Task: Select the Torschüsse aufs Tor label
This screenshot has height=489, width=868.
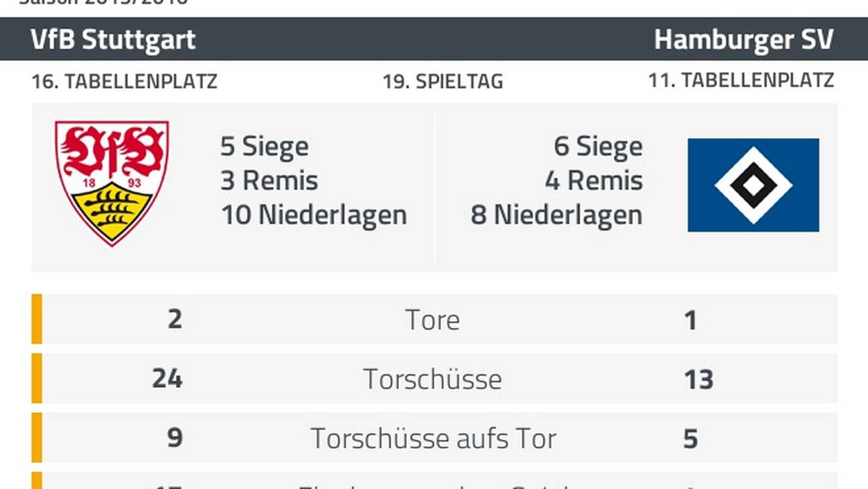Action: (433, 438)
